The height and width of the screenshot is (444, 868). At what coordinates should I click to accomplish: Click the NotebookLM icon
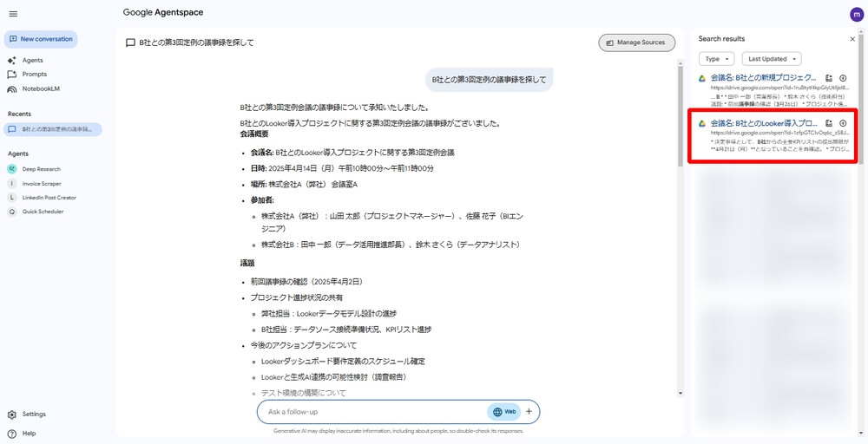coord(12,89)
